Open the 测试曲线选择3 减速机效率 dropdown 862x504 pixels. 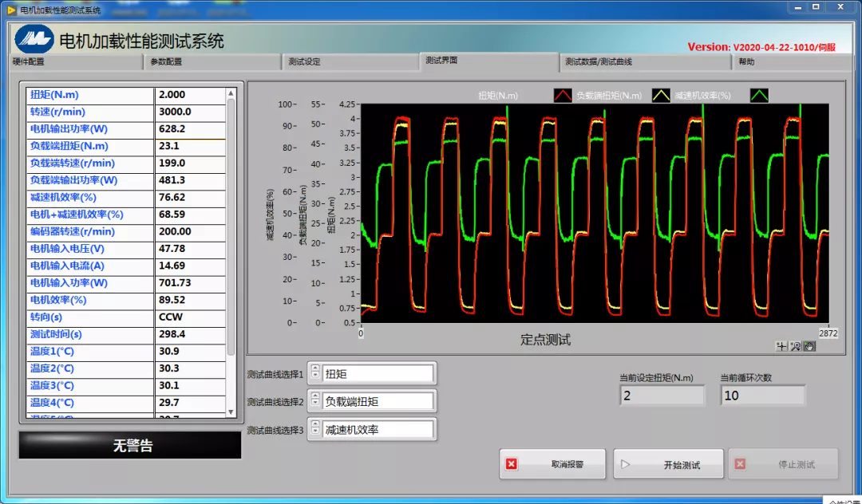coord(378,429)
